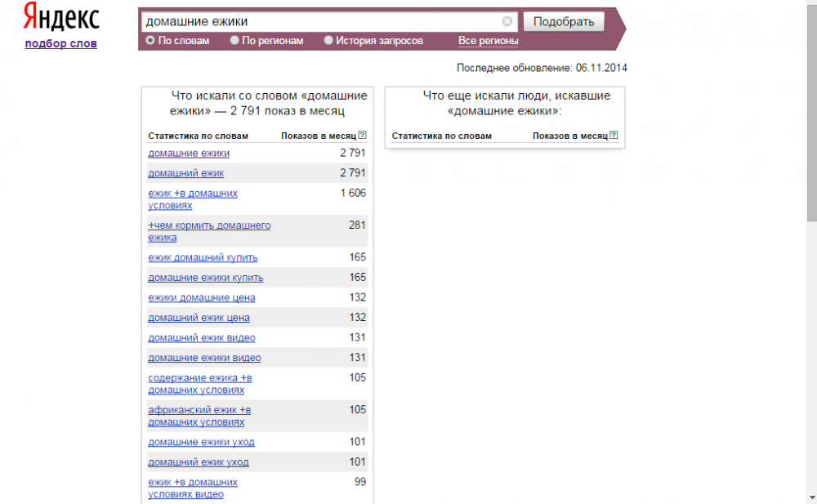Open the 'домашний ежик уход' link

[x=199, y=462]
